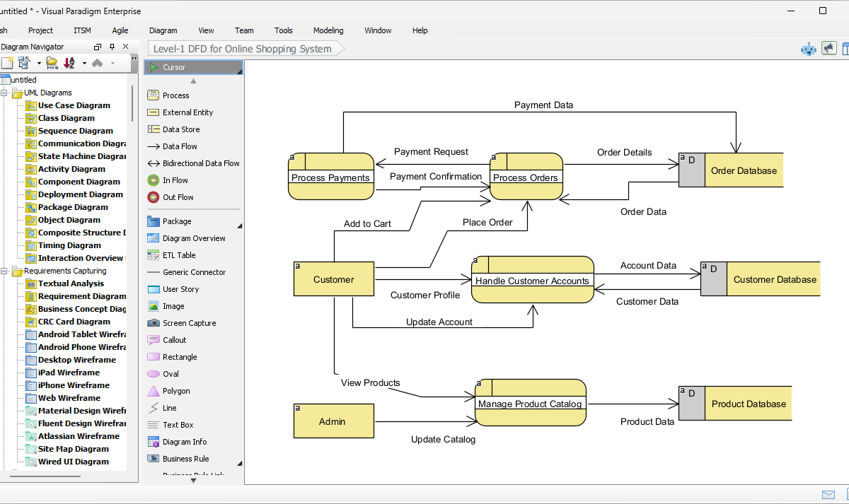Click the Level-1 DFD breadcrumb title

[243, 49]
